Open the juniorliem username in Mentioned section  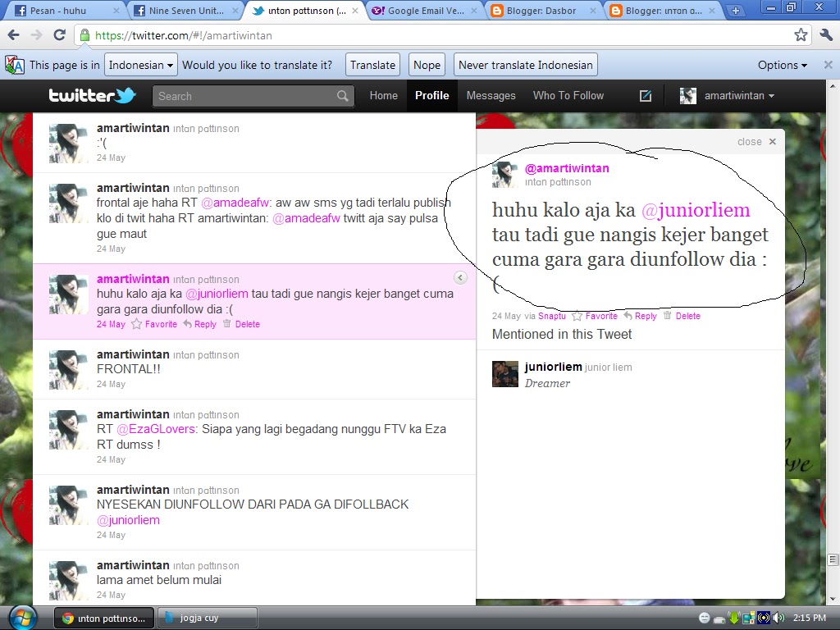pos(554,367)
